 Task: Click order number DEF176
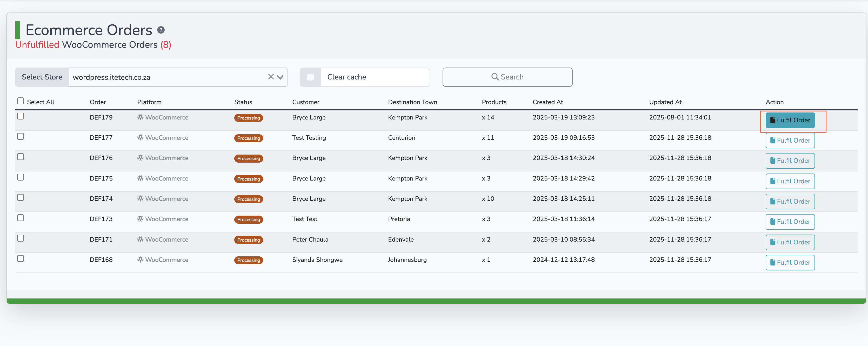(x=101, y=158)
